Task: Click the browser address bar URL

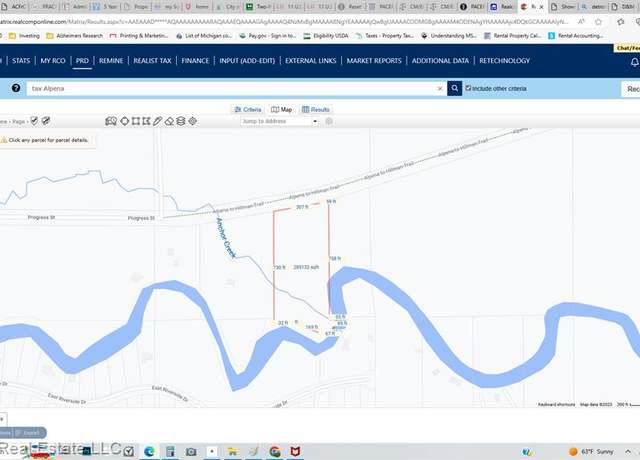Action: click(284, 22)
